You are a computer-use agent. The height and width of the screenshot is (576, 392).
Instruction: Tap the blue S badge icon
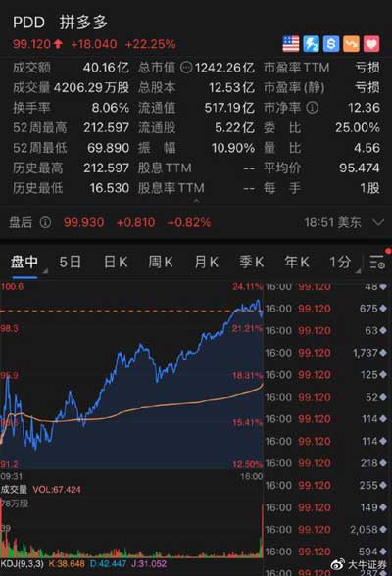331,44
